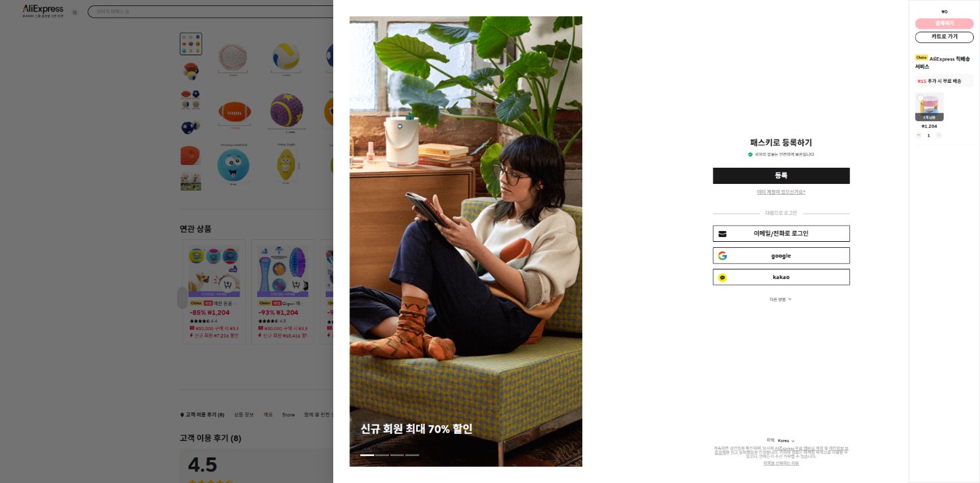Screen dimensions: 980x483
Task: Open the hamburger menu beside the logo
Action: (x=75, y=12)
